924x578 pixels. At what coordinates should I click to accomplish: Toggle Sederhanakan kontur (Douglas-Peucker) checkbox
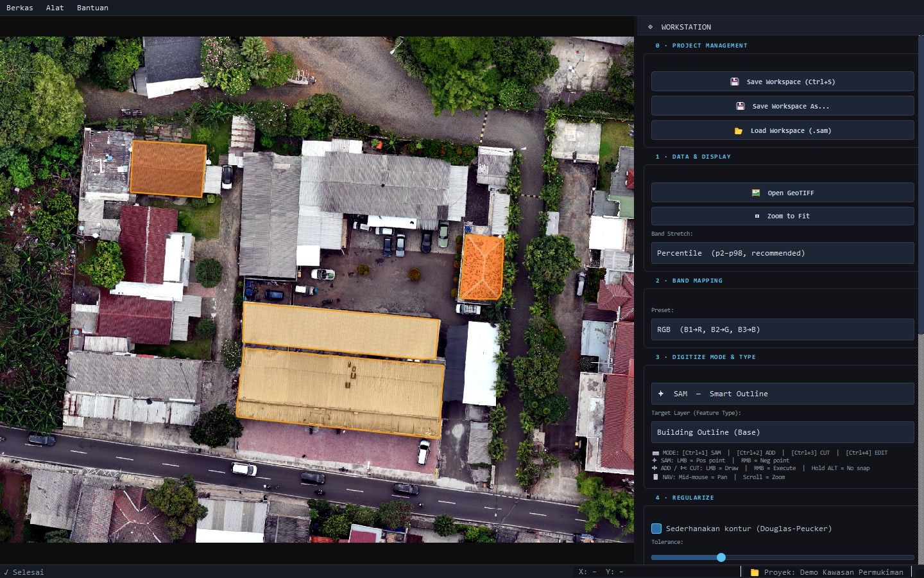click(x=656, y=529)
